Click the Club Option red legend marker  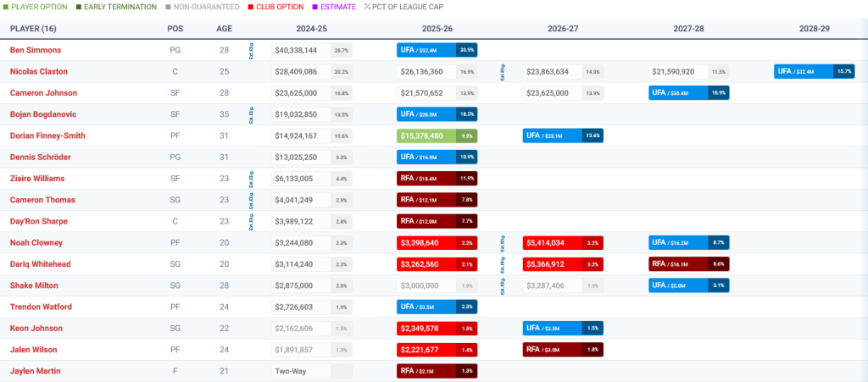pyautogui.click(x=252, y=7)
